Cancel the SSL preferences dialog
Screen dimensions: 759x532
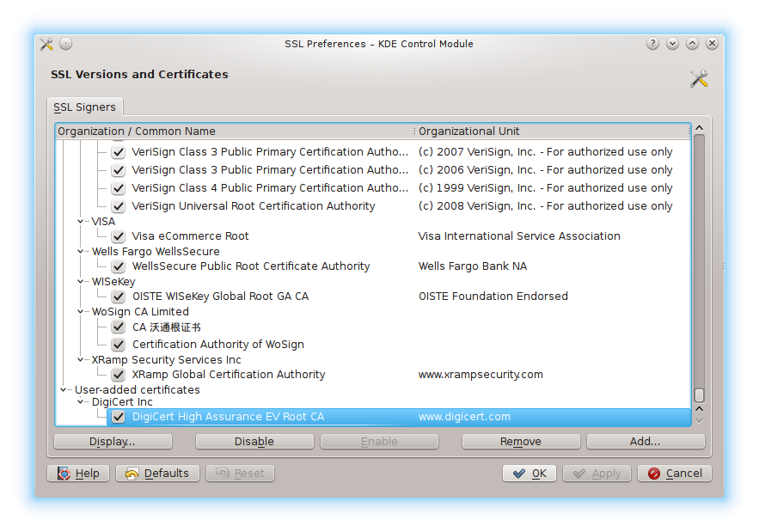(x=675, y=474)
